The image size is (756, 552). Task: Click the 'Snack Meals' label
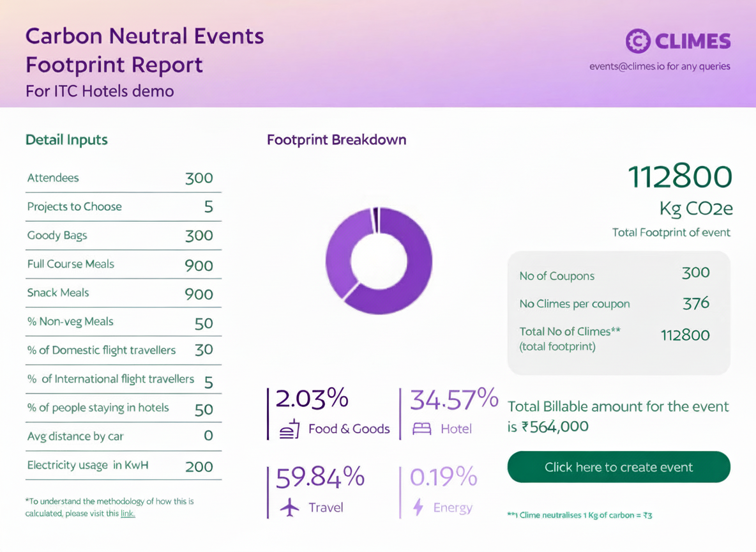click(x=58, y=293)
